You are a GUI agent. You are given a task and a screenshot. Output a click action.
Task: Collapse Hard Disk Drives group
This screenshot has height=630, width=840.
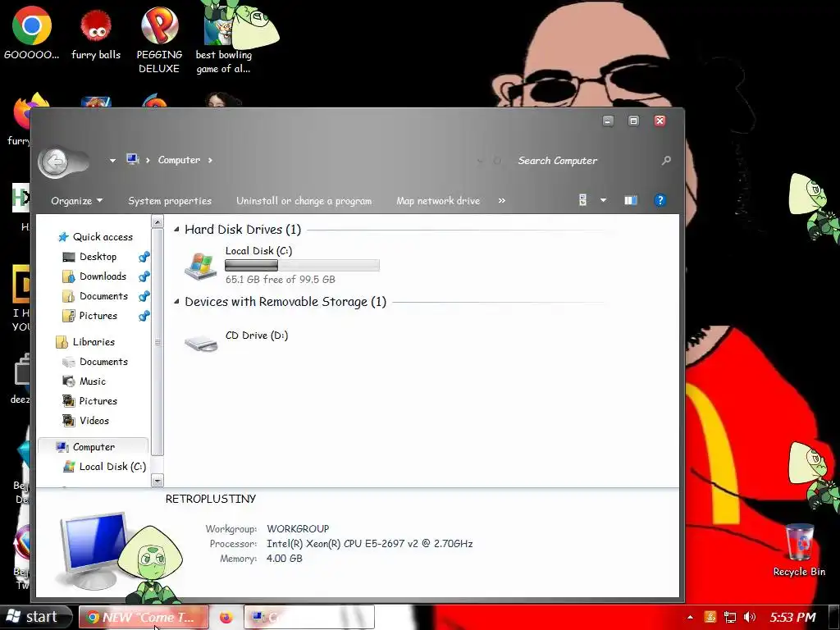click(x=176, y=230)
